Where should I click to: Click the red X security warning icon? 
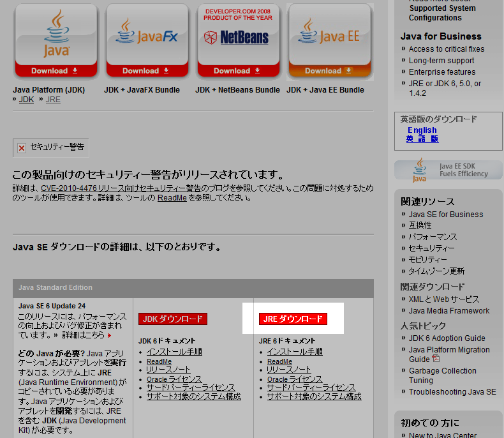tap(22, 148)
